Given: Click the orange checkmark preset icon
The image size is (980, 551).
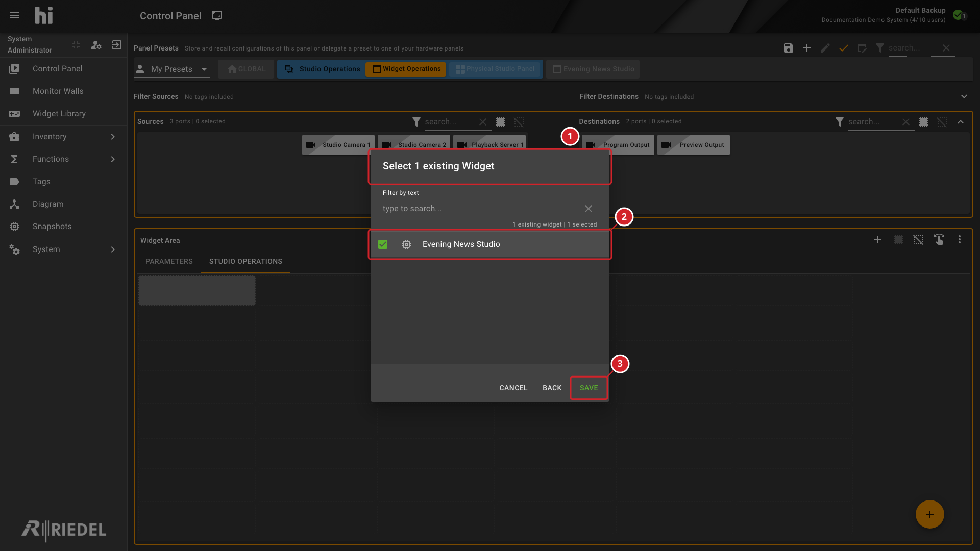Looking at the screenshot, I should [844, 48].
